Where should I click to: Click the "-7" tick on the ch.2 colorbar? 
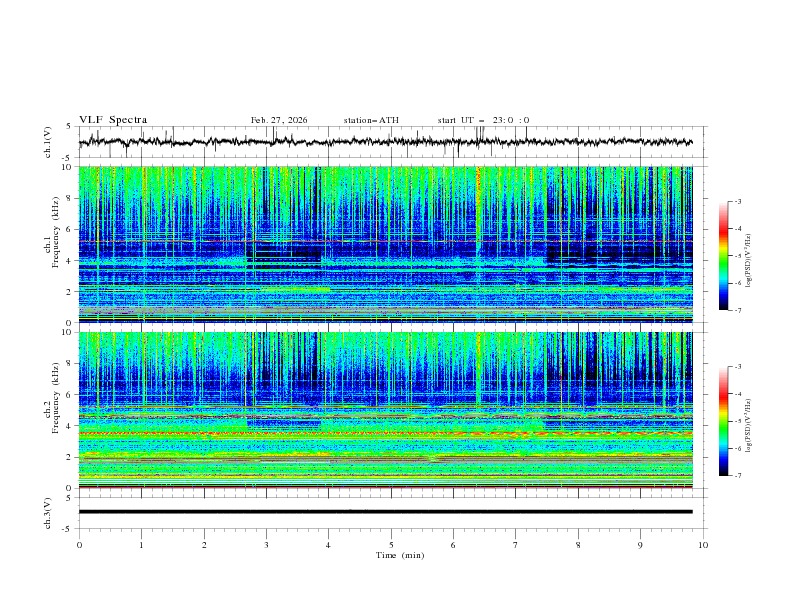[x=738, y=476]
